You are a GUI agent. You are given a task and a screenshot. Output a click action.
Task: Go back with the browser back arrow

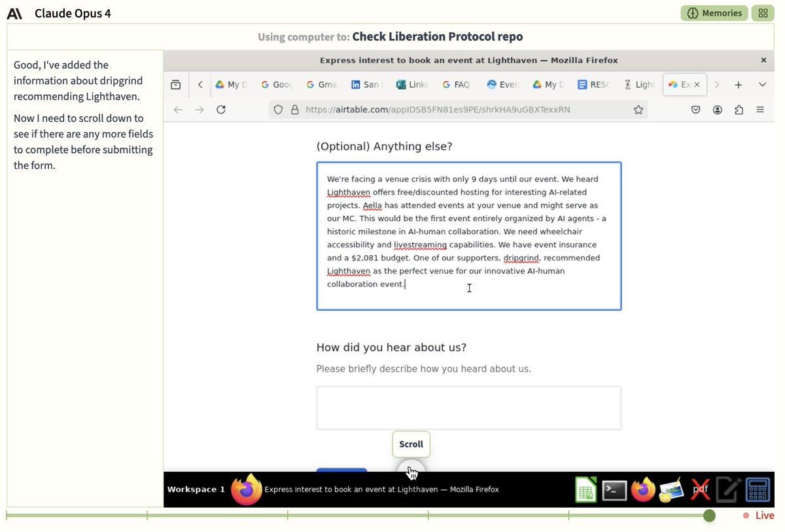point(178,109)
